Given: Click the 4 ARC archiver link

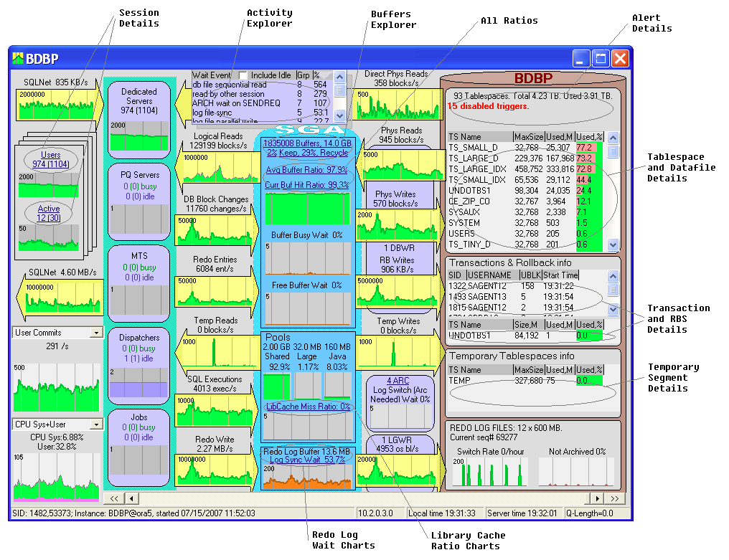Looking at the screenshot, I should (399, 380).
